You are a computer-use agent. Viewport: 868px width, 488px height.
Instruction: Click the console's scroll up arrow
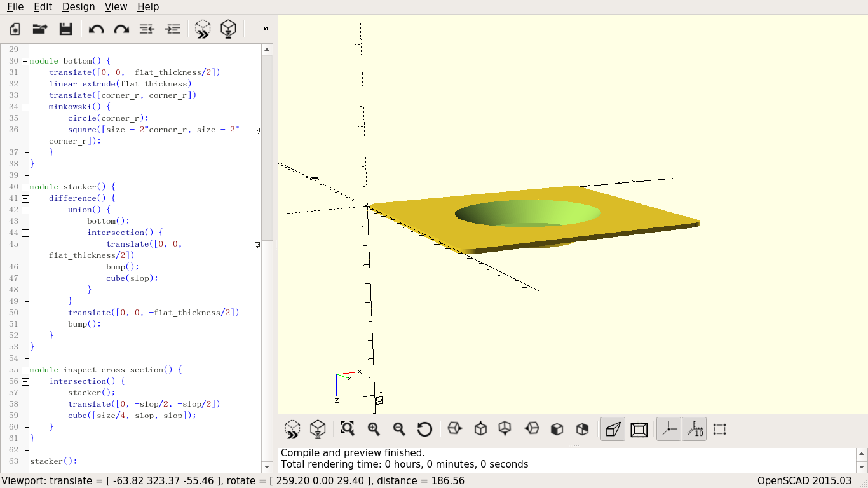862,453
